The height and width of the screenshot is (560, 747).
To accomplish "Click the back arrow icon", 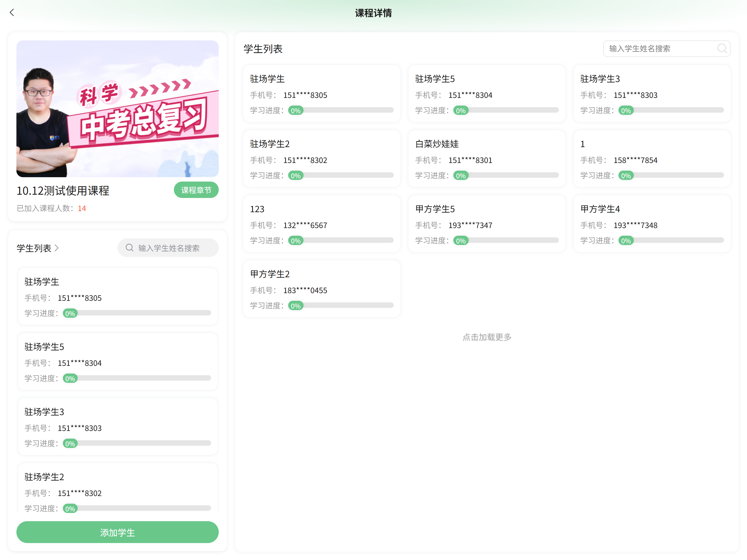I will click(12, 13).
